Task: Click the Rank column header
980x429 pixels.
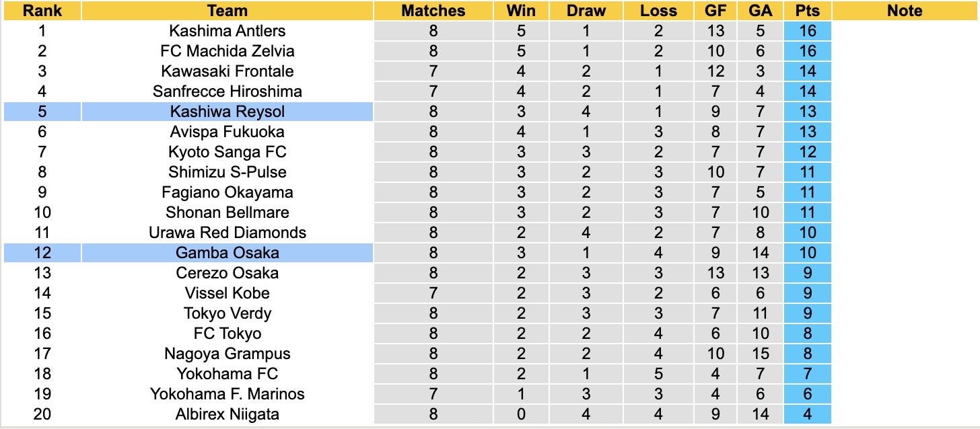Action: point(42,11)
